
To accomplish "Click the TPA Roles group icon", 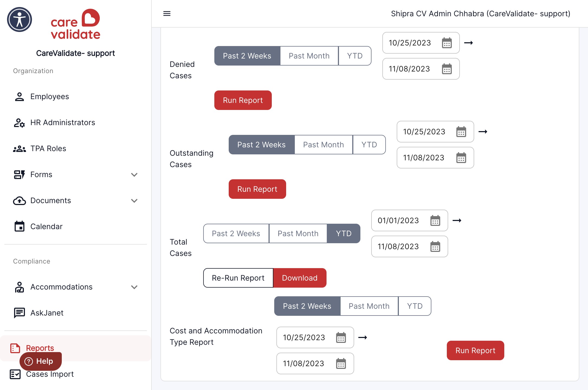I will pos(20,149).
